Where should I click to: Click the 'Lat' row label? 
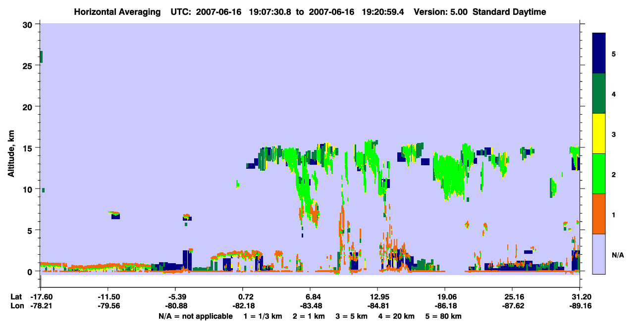(16, 297)
